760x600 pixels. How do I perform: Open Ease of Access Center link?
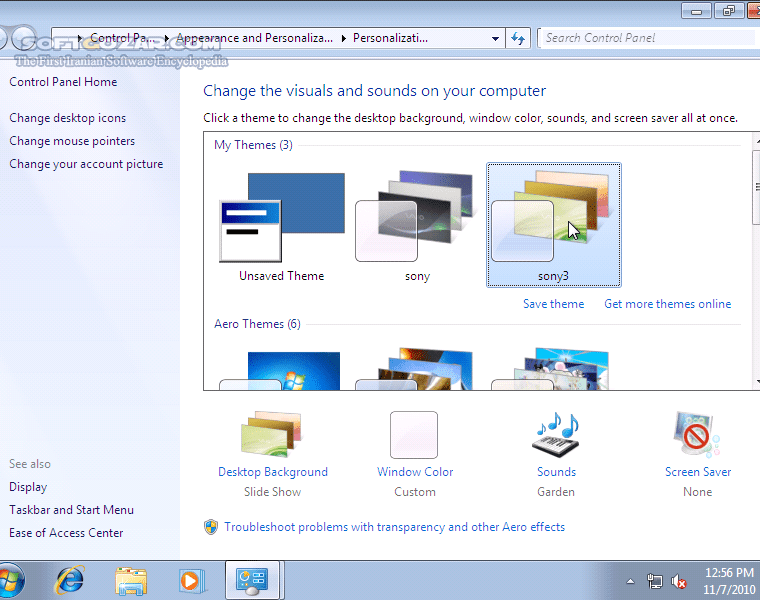click(66, 533)
